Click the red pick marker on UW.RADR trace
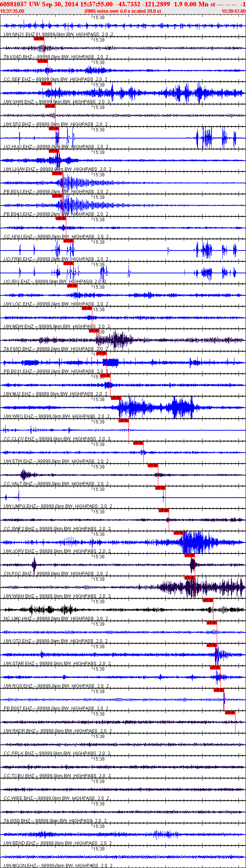Viewport: 246px width, 868px height. pos(230,713)
